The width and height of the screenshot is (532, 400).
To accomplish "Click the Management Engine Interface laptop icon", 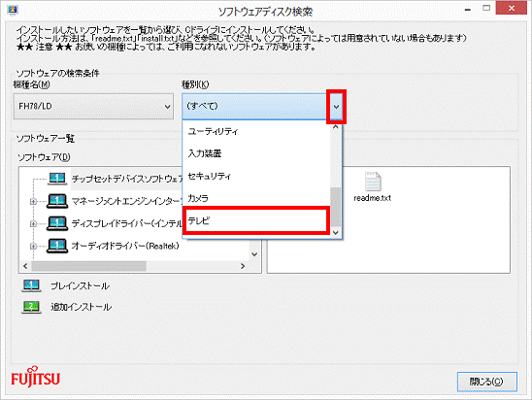I will (57, 201).
